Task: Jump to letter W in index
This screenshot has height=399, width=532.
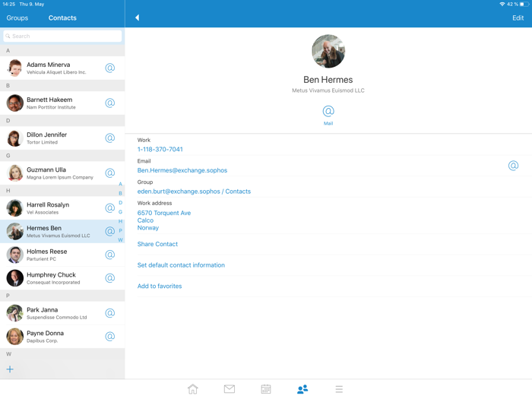Action: pyautogui.click(x=120, y=240)
